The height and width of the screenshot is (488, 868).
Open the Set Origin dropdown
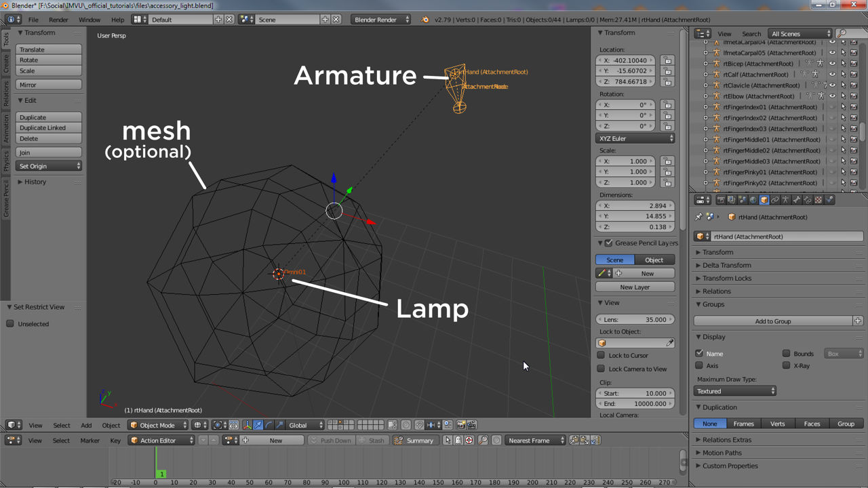tap(49, 166)
